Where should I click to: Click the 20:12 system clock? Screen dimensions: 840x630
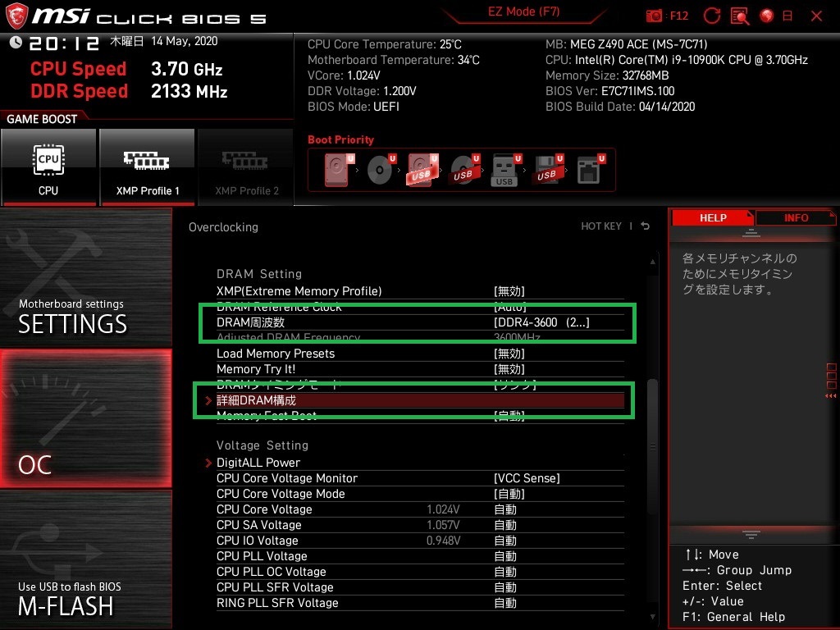tap(64, 43)
